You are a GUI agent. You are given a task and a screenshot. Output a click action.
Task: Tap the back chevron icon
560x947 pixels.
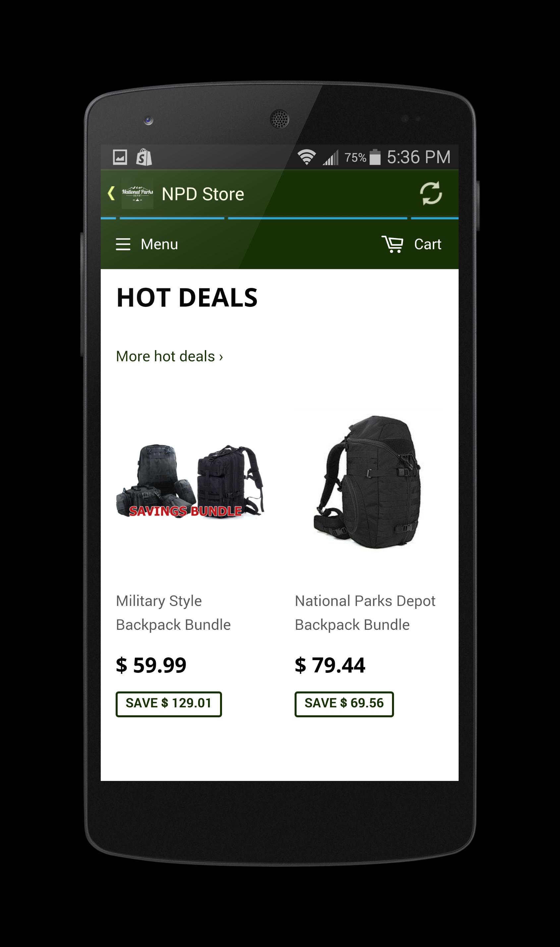[x=111, y=193]
